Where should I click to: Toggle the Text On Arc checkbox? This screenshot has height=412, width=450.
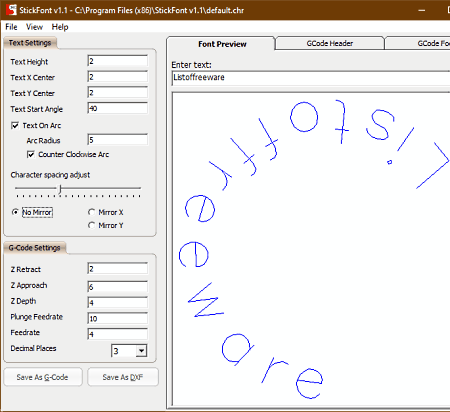tap(15, 126)
